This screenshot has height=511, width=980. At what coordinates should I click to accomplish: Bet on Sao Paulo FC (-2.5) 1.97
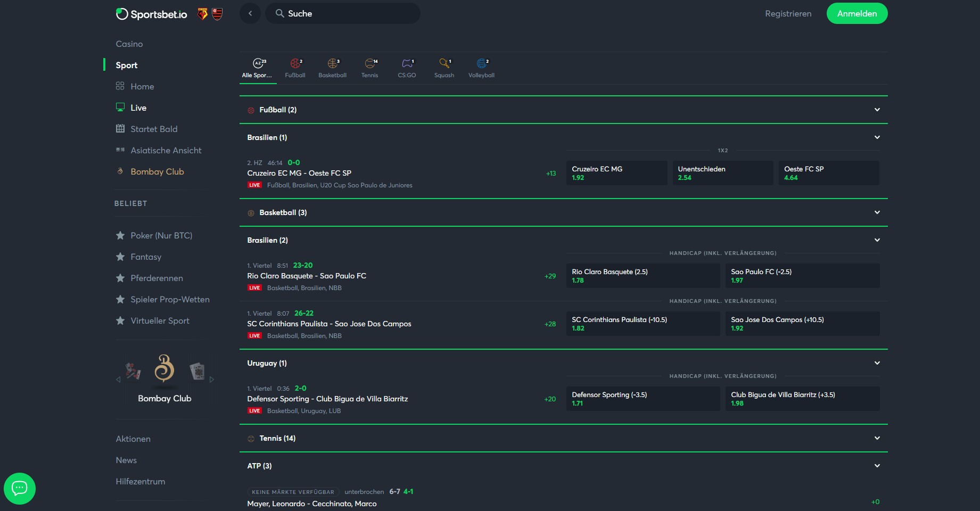tap(802, 276)
